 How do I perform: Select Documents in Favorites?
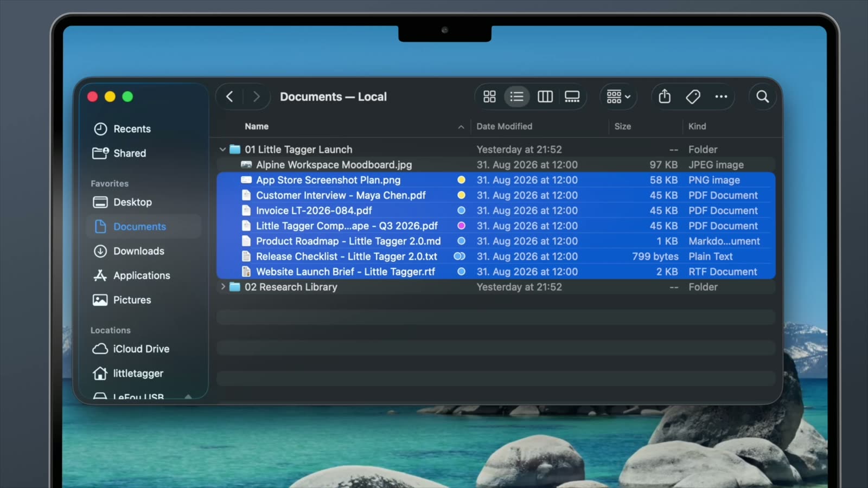point(143,227)
